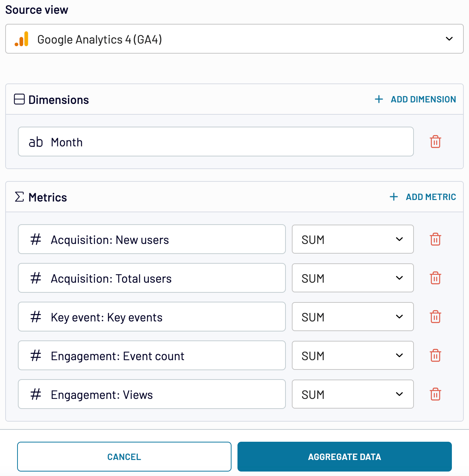Click the ADD METRIC link
469x476 pixels.
431,197
